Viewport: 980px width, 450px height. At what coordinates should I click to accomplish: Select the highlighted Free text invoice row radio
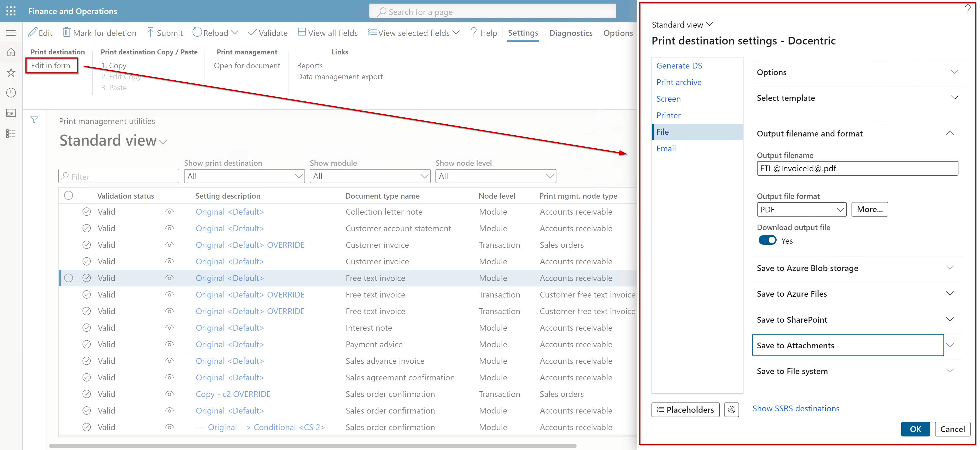click(x=69, y=278)
